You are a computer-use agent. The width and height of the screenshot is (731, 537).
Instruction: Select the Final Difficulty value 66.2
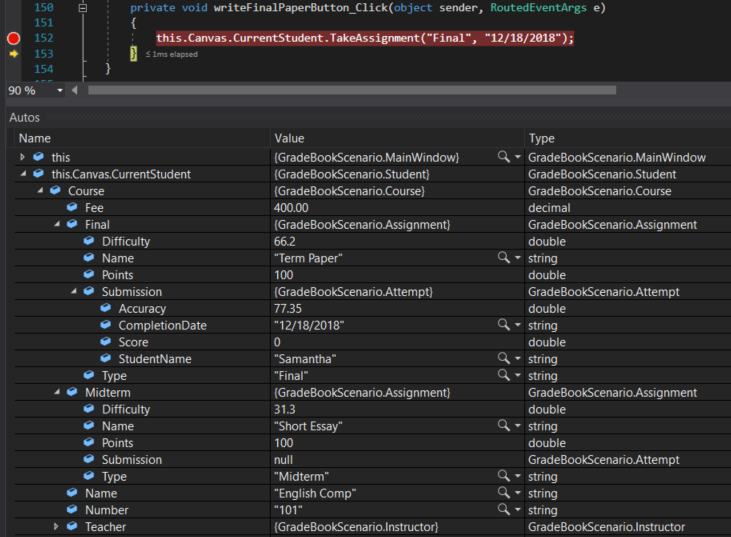coord(284,241)
